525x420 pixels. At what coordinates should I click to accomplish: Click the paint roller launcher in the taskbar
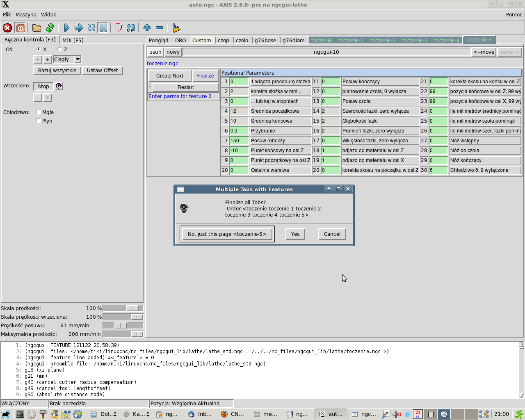43,414
